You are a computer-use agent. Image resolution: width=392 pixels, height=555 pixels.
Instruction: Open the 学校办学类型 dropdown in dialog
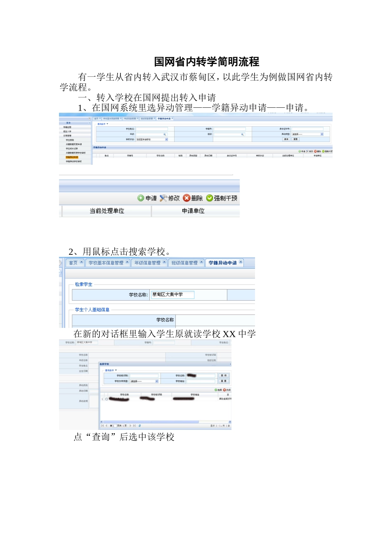pos(144,381)
